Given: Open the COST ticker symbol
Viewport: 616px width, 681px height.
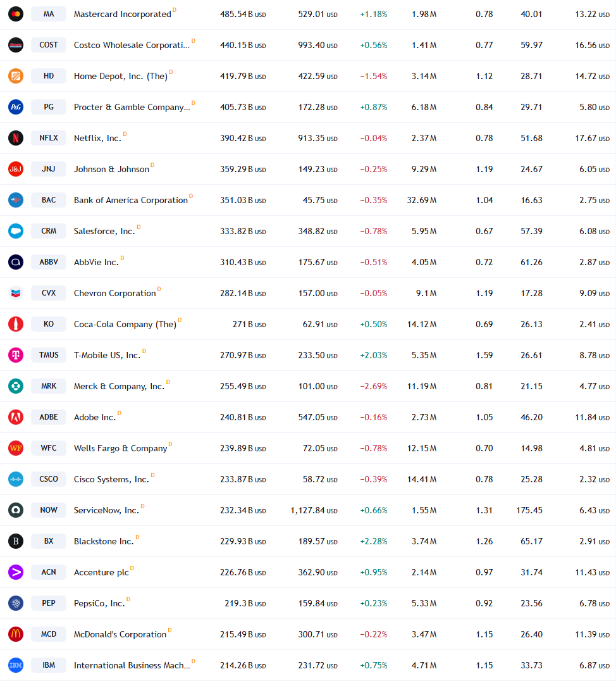Looking at the screenshot, I should click(x=49, y=45).
